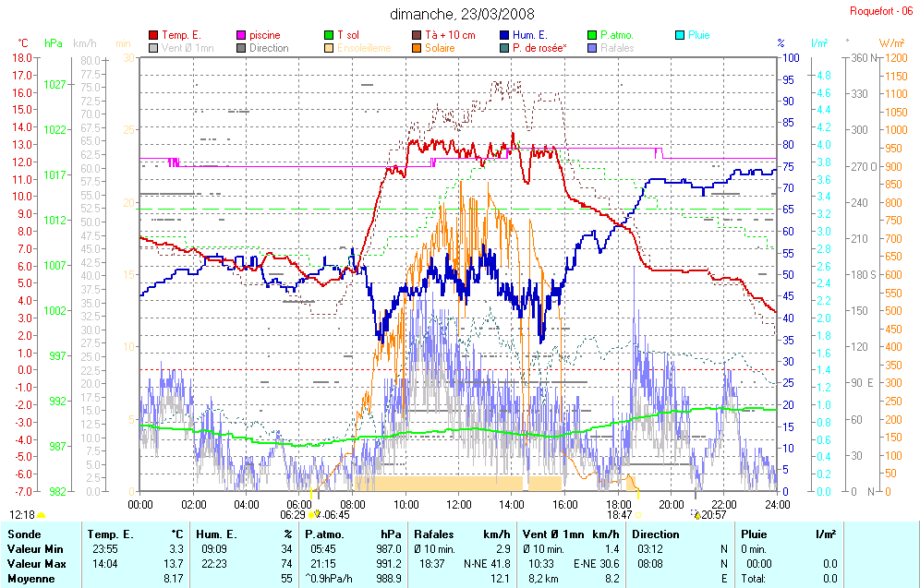The image size is (920, 588).
Task: Click the teal P. de rosée legend swatch
Action: tap(504, 48)
